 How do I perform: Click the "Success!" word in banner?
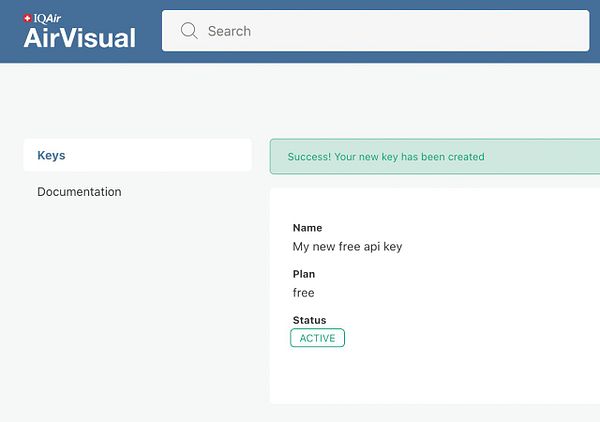310,157
